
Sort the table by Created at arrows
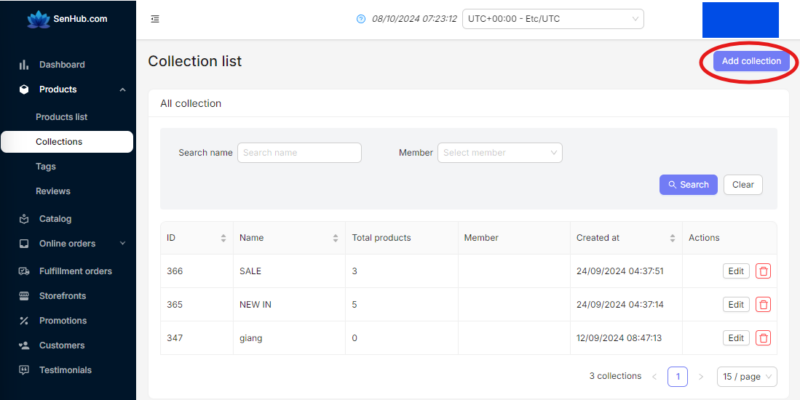click(x=672, y=238)
